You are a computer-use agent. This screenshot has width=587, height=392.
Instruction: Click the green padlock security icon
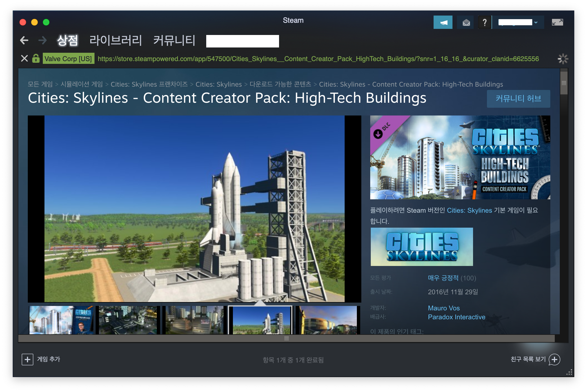pos(36,59)
